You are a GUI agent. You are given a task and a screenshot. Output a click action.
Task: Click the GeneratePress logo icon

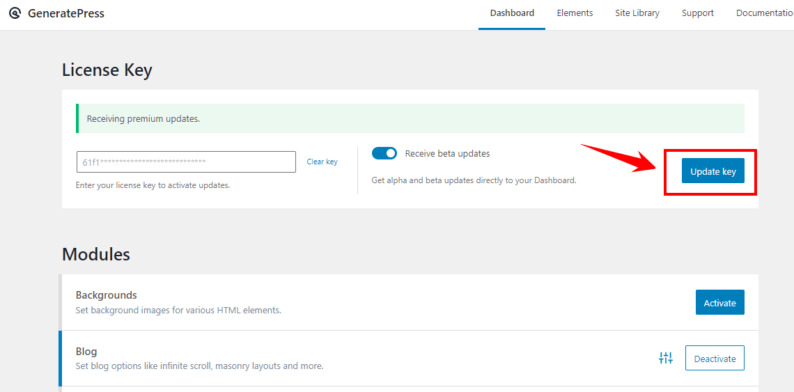(15, 13)
